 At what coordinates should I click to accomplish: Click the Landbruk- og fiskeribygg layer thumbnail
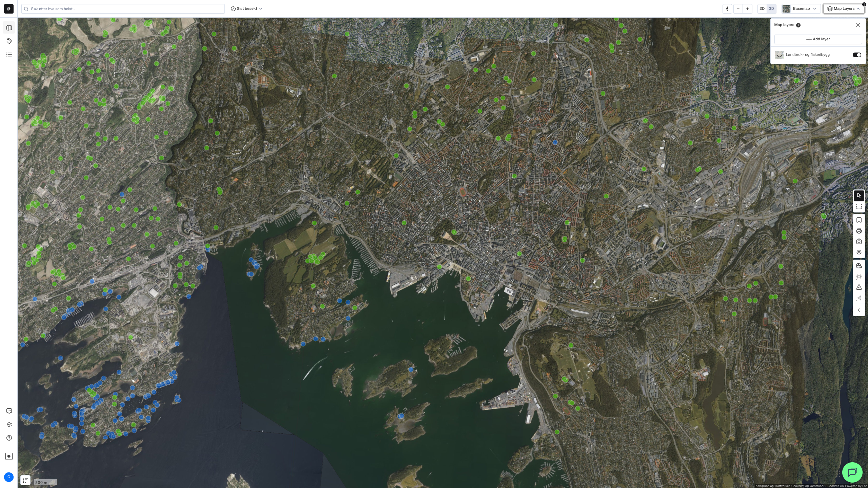coord(779,55)
